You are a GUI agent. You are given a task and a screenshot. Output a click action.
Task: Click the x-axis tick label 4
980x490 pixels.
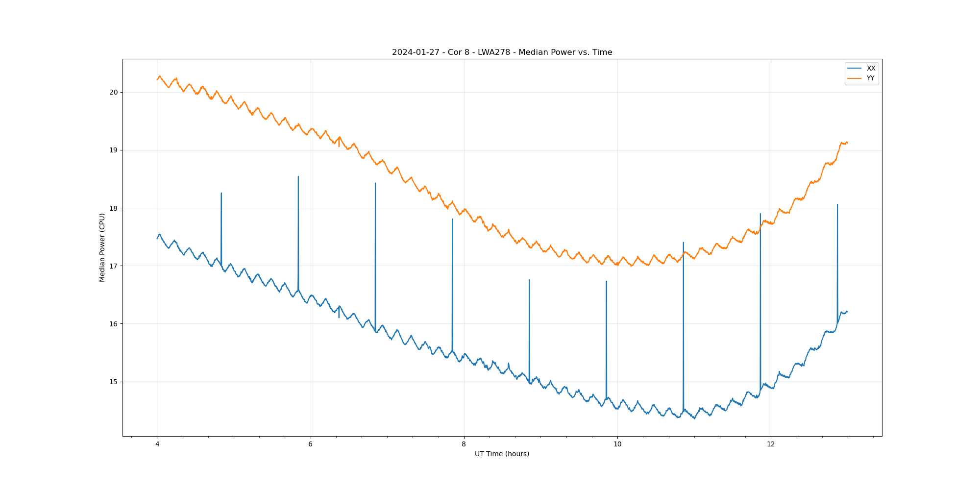tap(157, 444)
